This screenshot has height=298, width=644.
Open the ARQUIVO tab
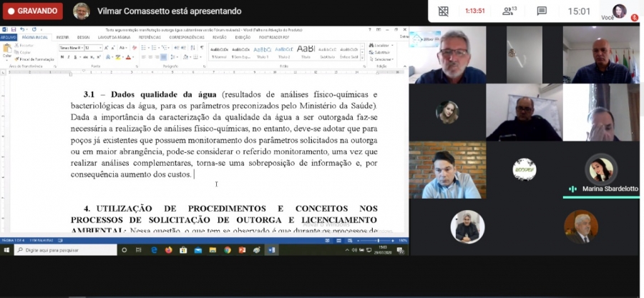[8, 37]
